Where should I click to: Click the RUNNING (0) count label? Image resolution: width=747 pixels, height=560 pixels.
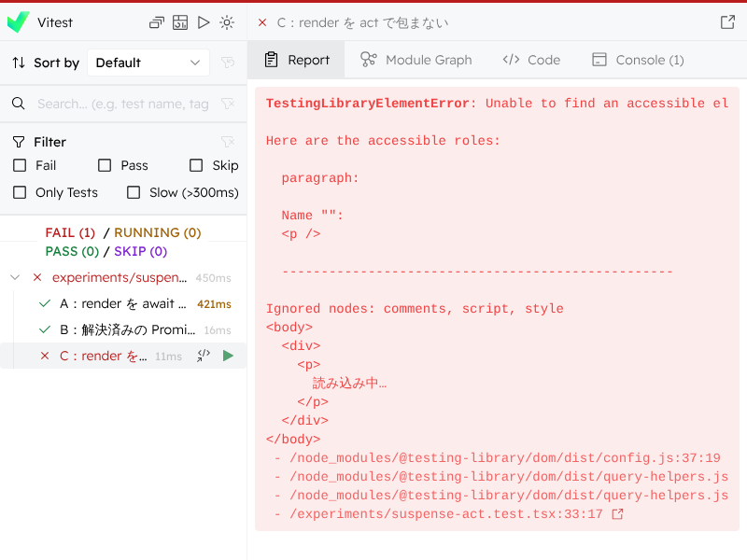158,232
